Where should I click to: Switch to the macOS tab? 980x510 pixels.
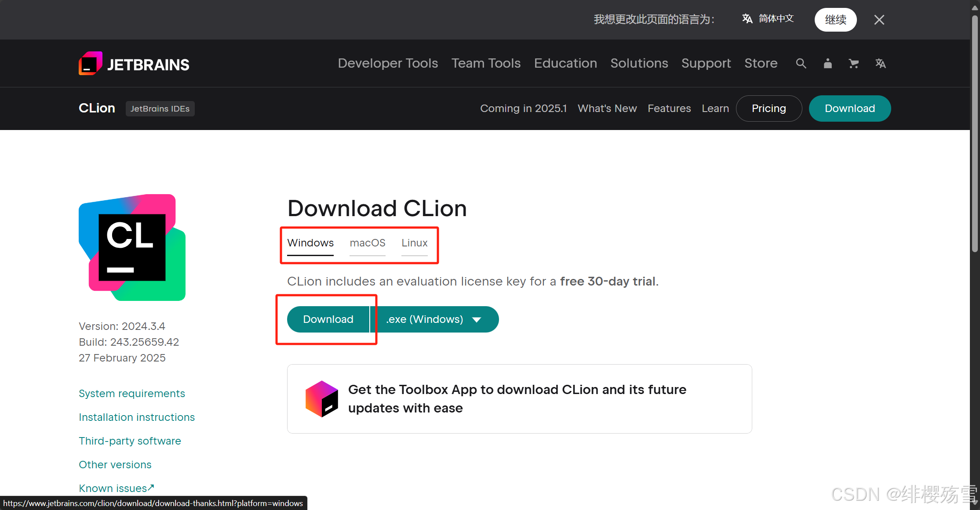pyautogui.click(x=368, y=243)
